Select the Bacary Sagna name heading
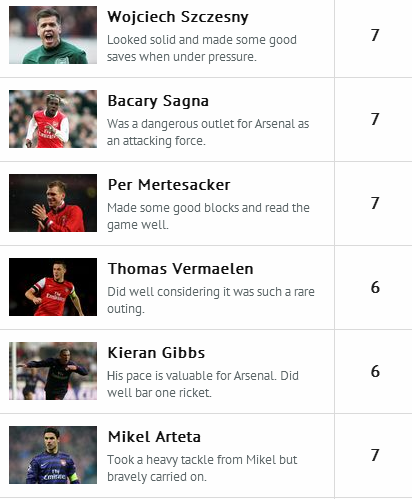This screenshot has height=499, width=412. pos(158,101)
